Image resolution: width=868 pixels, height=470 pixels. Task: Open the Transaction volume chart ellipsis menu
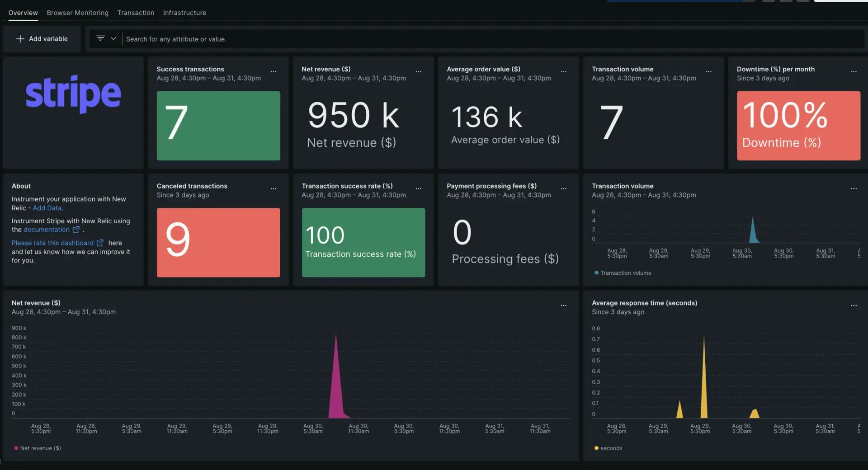pos(854,189)
